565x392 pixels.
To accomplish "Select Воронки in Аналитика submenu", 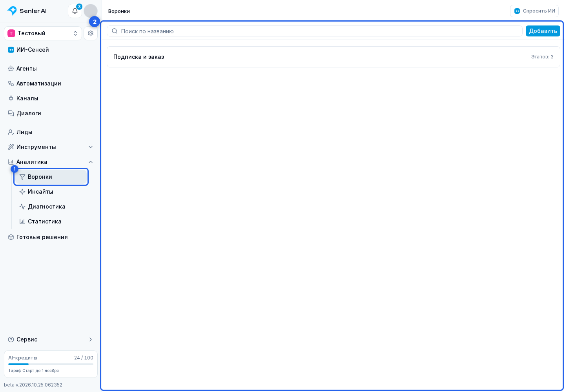I will pos(51,177).
